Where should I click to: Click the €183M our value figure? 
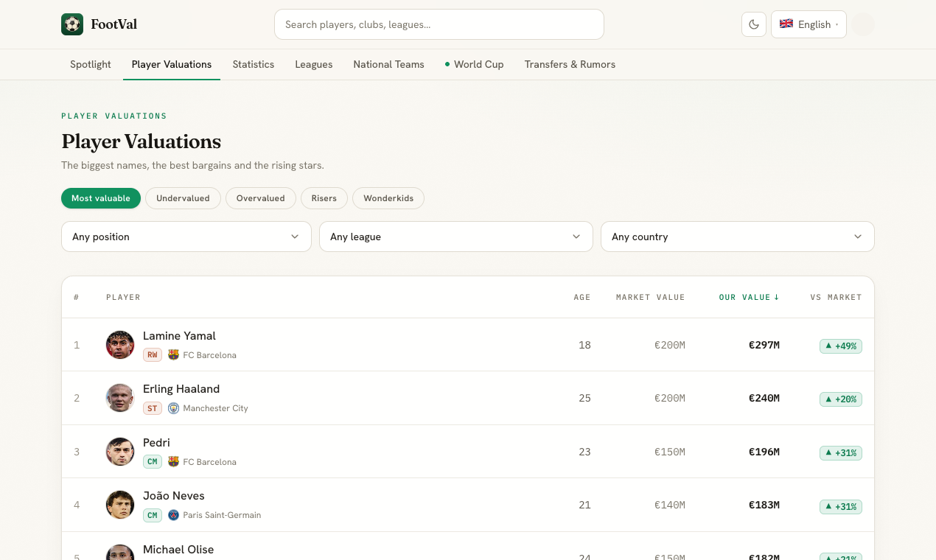tap(764, 505)
